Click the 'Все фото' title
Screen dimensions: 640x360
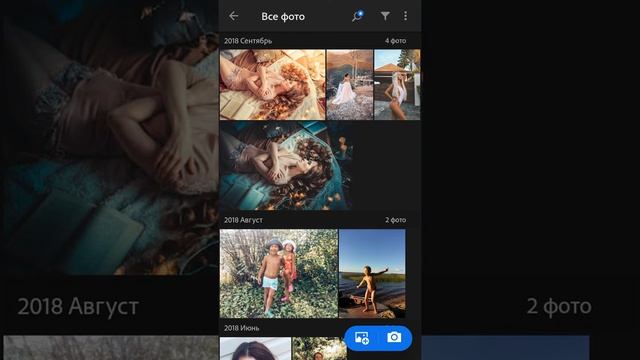tap(283, 17)
